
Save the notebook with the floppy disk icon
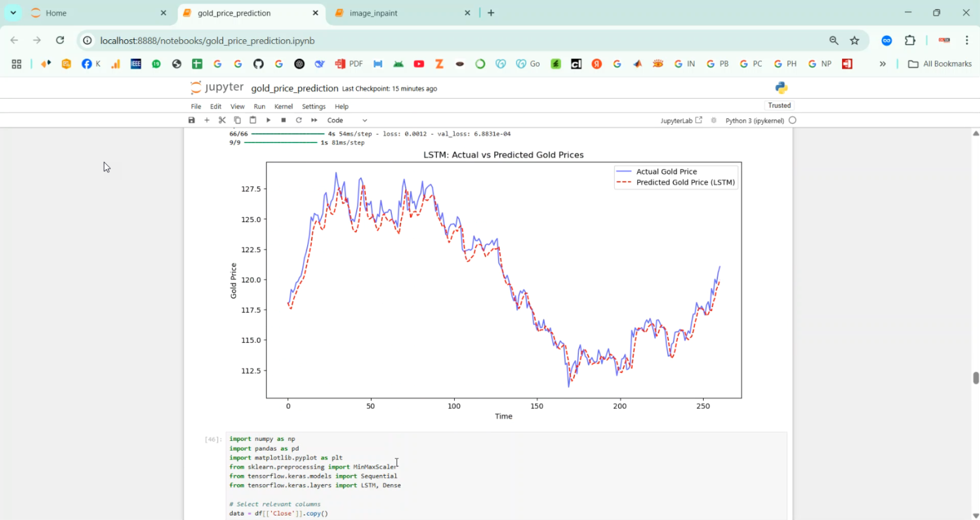coord(191,120)
